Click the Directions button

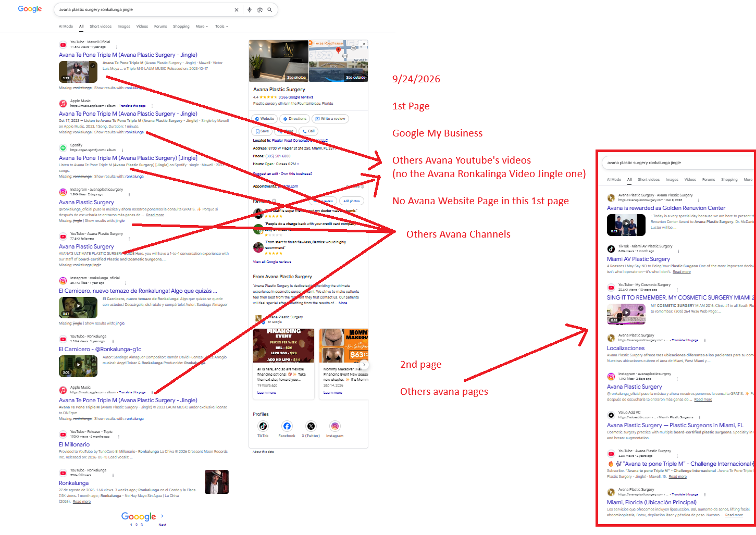click(x=295, y=119)
